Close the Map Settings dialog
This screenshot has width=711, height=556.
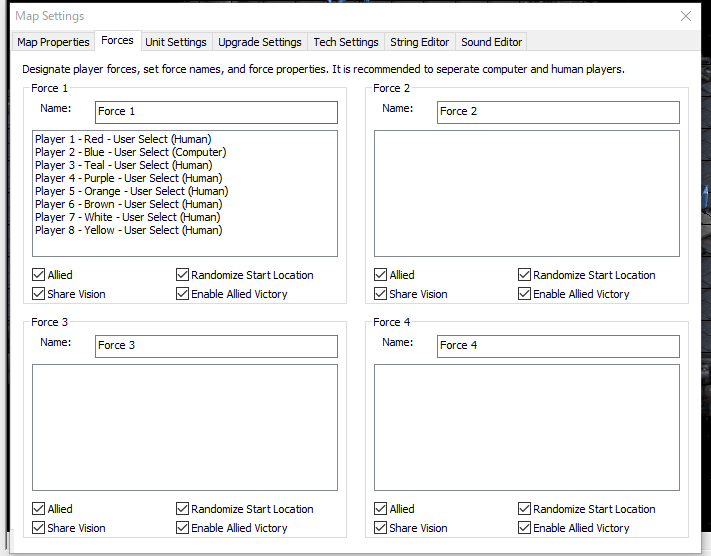pyautogui.click(x=686, y=16)
